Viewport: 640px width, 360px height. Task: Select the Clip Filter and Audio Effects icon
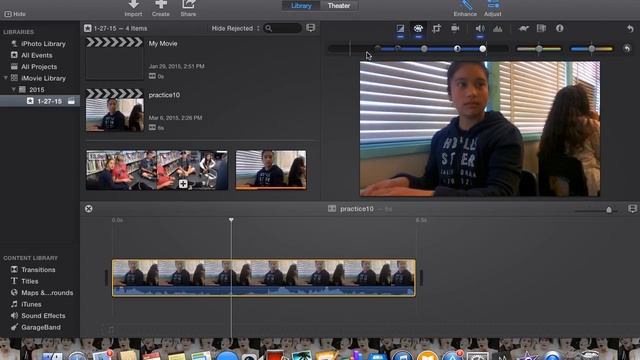(541, 29)
